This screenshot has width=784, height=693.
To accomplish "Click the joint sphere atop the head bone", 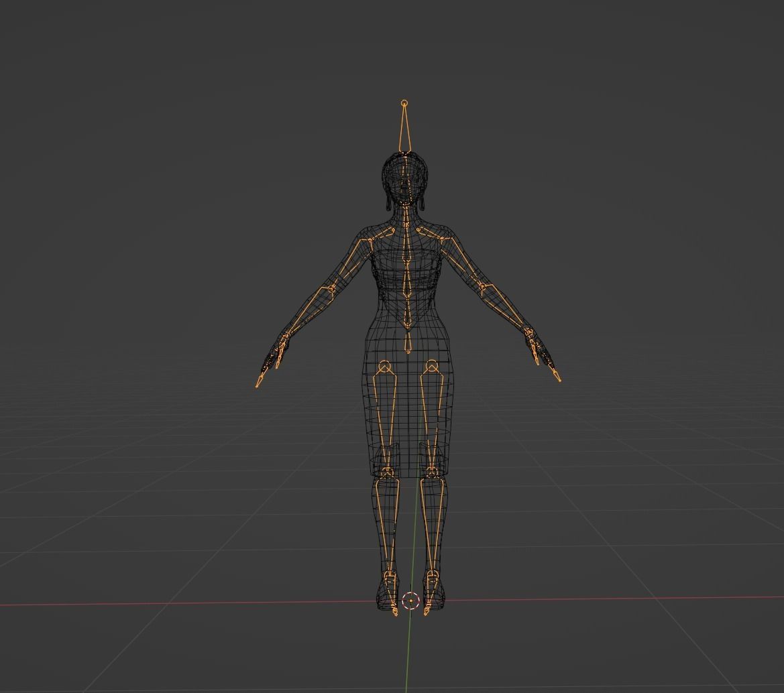I will pos(404,103).
